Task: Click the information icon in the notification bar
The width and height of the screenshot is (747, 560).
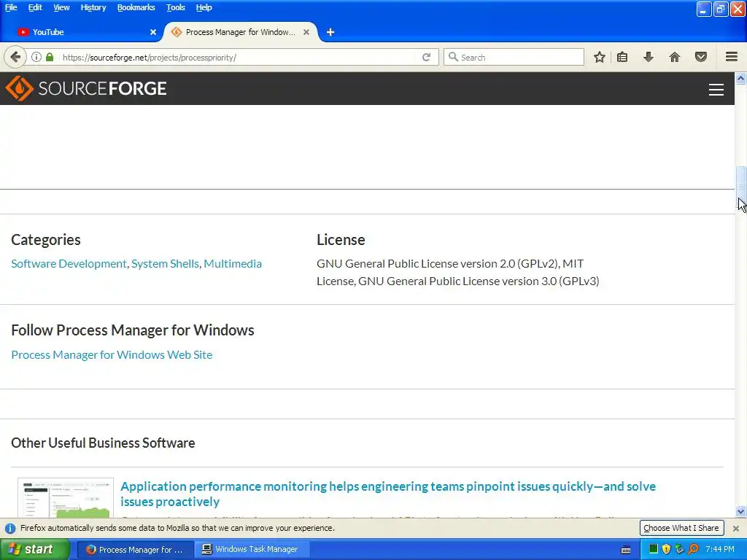Action: pyautogui.click(x=10, y=528)
